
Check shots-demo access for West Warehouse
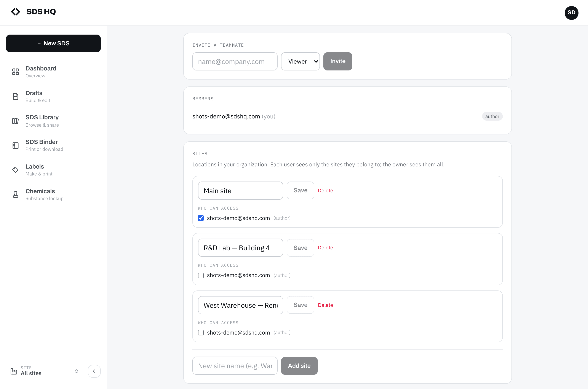point(201,333)
